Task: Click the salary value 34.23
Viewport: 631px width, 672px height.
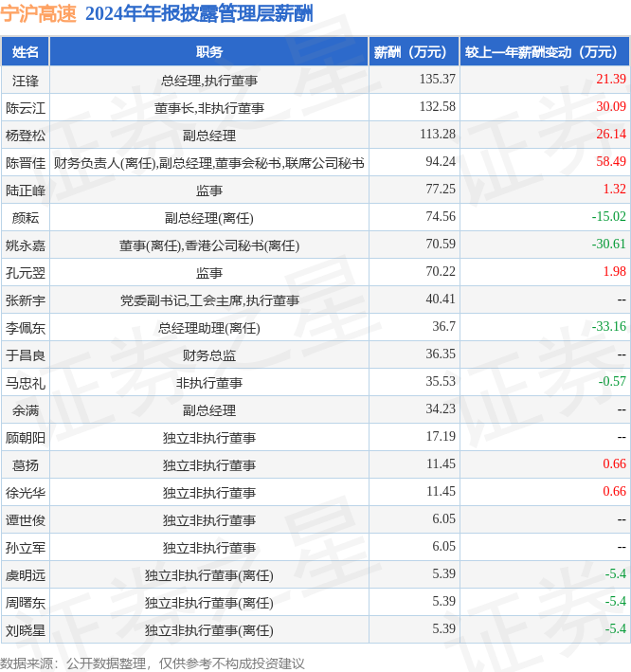Action: click(441, 409)
